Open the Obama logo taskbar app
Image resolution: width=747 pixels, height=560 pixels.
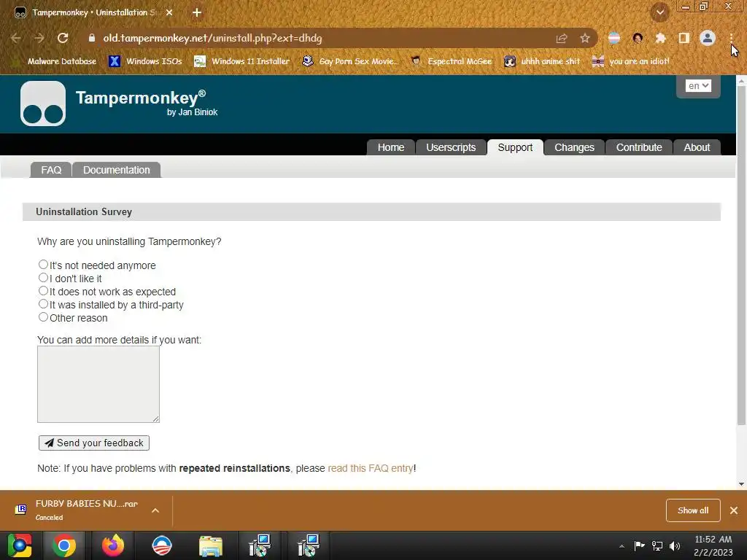(161, 545)
